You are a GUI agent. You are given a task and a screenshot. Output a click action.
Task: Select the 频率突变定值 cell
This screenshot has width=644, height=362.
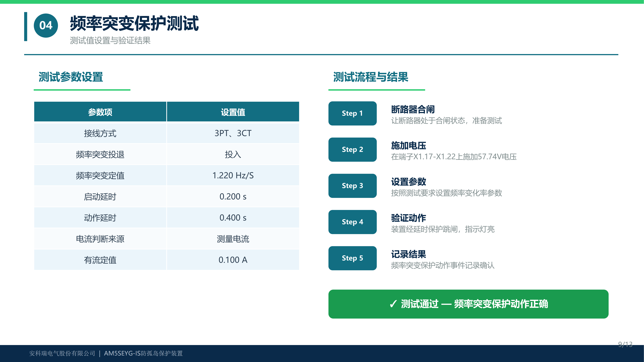click(100, 175)
